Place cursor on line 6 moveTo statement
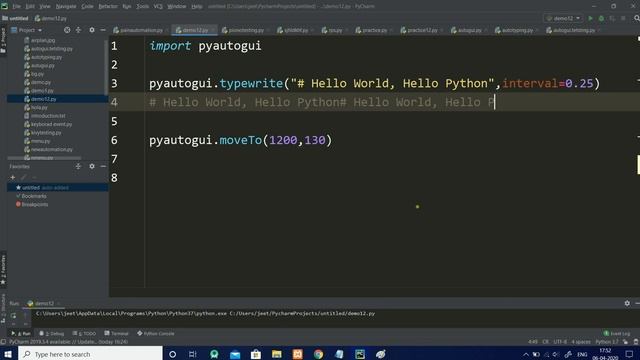 [240, 140]
